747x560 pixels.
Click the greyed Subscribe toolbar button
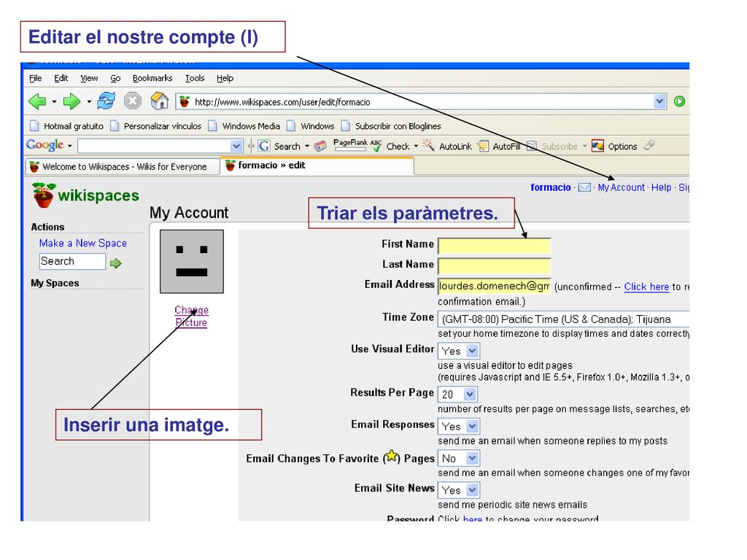(556, 146)
